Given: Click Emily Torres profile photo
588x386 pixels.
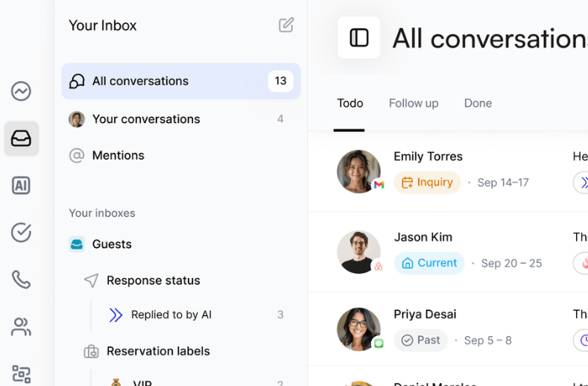Looking at the screenshot, I should pyautogui.click(x=358, y=171).
